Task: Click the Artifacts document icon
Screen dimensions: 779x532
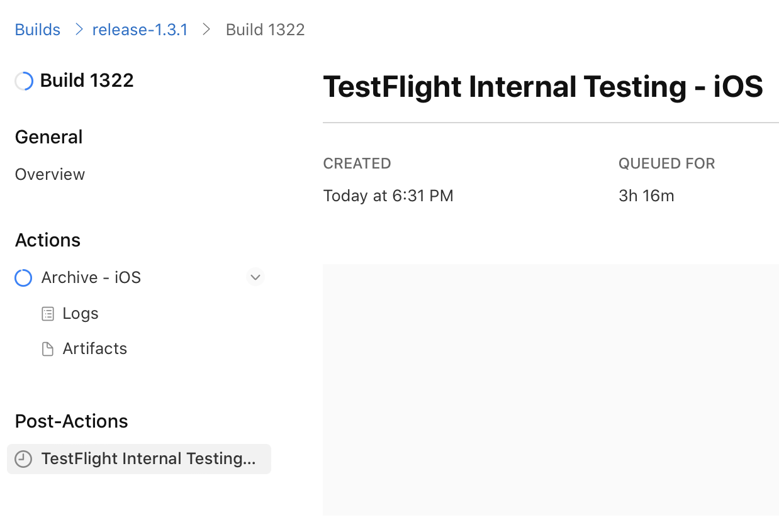Action: pos(48,349)
